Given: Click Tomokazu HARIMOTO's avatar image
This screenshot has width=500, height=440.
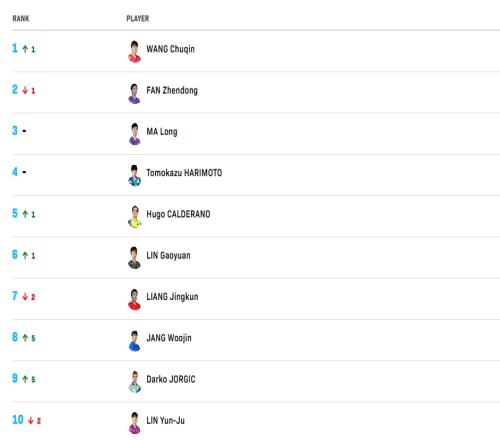Looking at the screenshot, I should pos(135,175).
